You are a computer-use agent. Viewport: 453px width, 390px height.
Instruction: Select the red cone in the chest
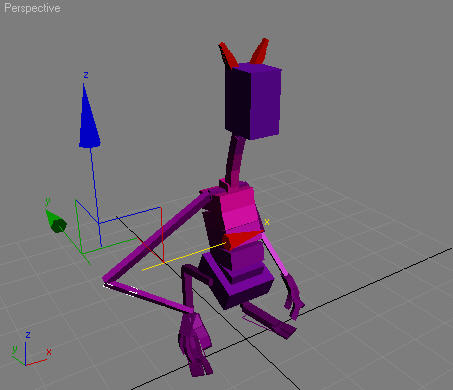coord(243,240)
